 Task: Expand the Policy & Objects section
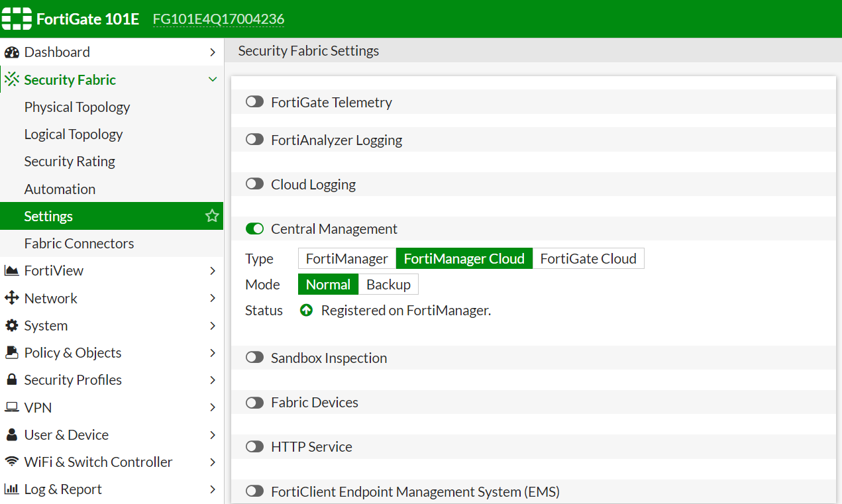(213, 352)
